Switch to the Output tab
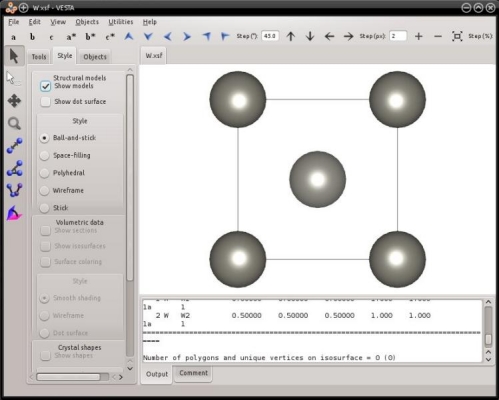 point(157,374)
